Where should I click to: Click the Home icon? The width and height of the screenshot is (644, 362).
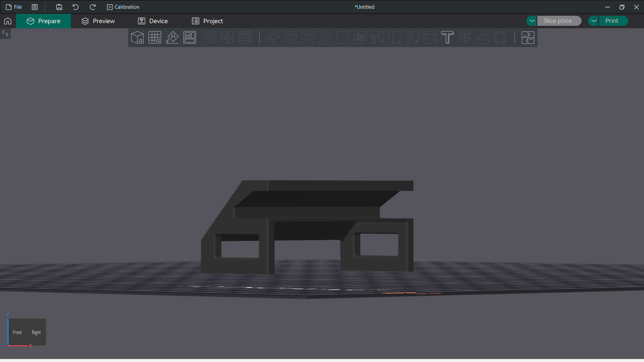pyautogui.click(x=8, y=21)
